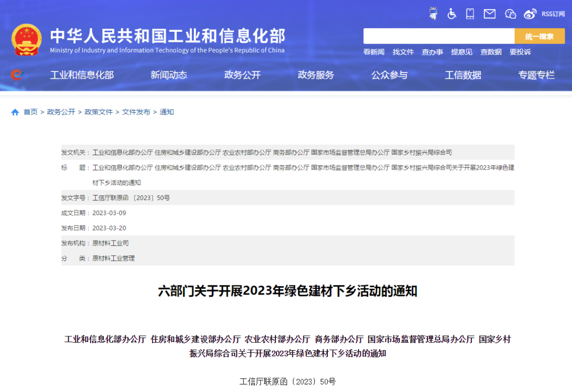Click the email envelope icon
The height and width of the screenshot is (392, 572).
point(489,14)
